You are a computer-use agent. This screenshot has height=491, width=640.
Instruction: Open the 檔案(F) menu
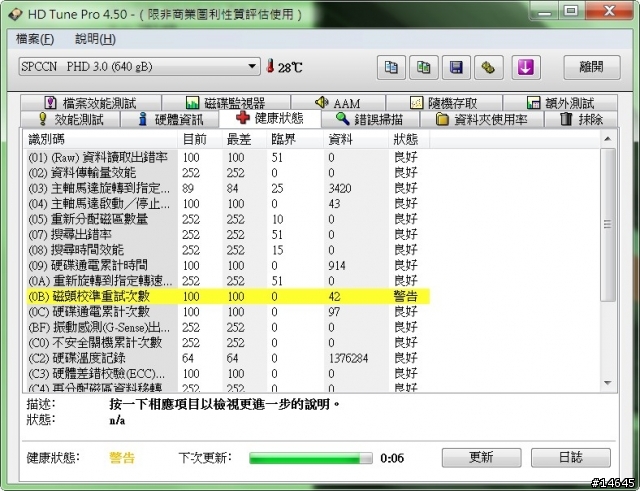(x=35, y=39)
